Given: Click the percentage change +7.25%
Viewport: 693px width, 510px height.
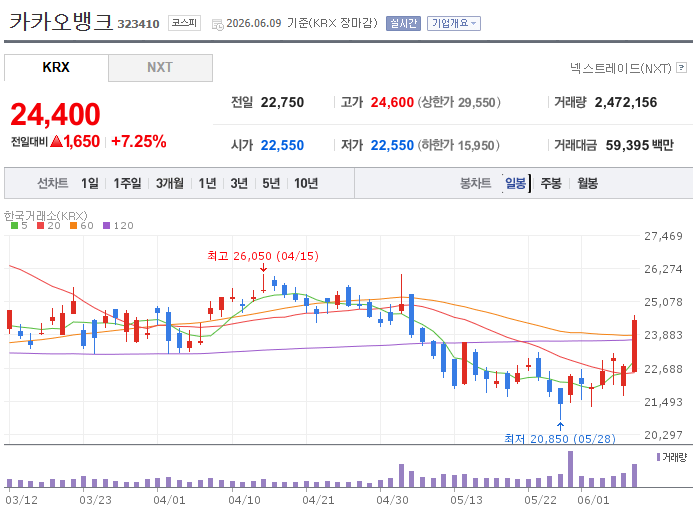Looking at the screenshot, I should (139, 141).
